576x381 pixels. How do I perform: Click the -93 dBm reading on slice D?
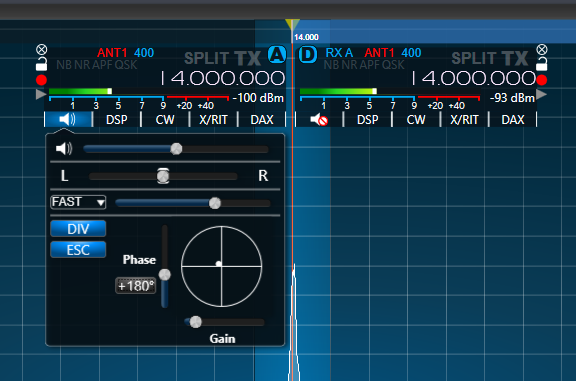click(512, 98)
